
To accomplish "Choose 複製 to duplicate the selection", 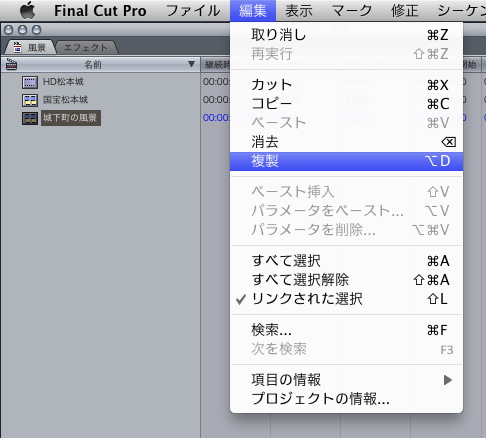I will (x=346, y=161).
